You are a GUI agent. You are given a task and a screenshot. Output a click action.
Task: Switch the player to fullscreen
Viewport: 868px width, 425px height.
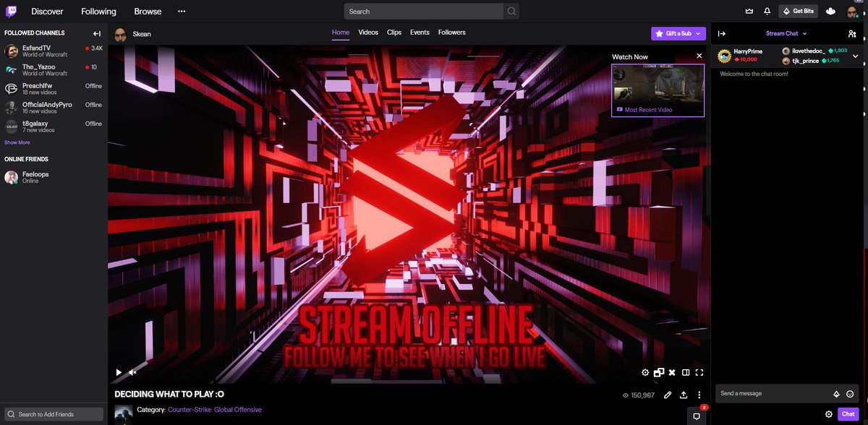tap(699, 373)
